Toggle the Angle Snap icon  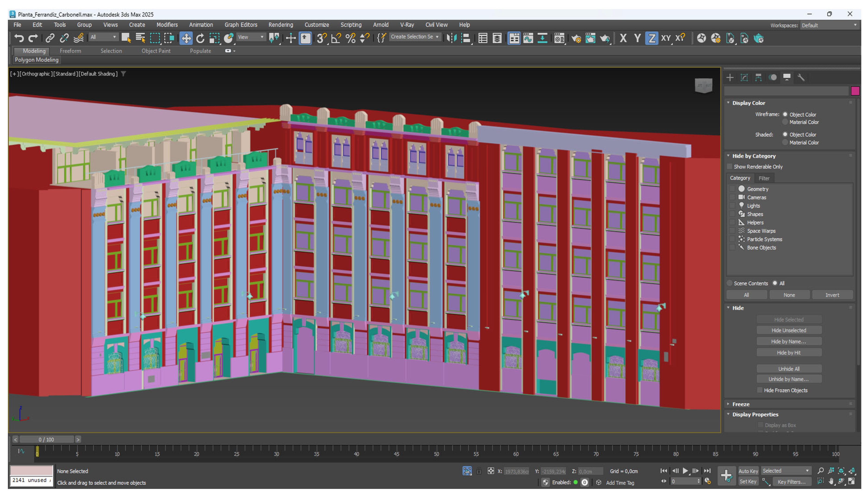point(336,38)
